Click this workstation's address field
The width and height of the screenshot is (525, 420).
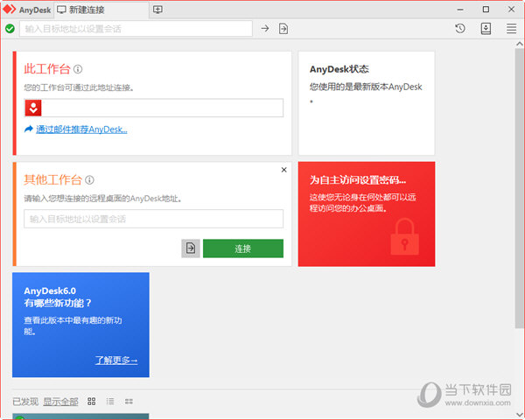pyautogui.click(x=154, y=108)
